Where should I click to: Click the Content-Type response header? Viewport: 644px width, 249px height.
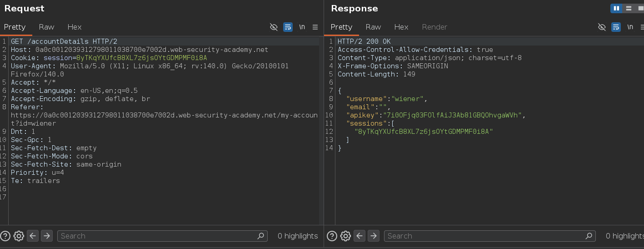[429, 58]
